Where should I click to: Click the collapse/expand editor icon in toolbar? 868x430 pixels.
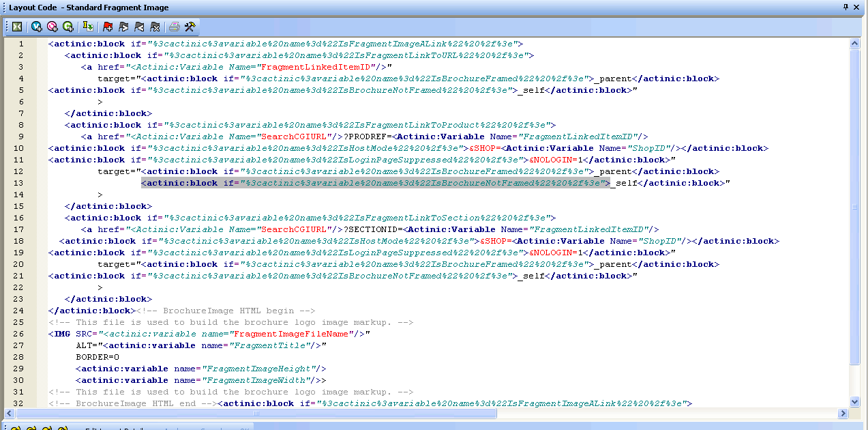coord(17,27)
